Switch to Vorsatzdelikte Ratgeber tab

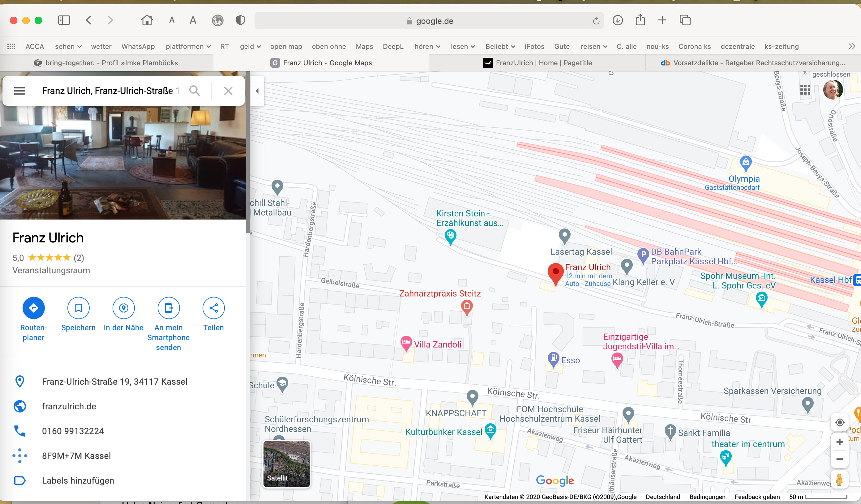pos(753,63)
